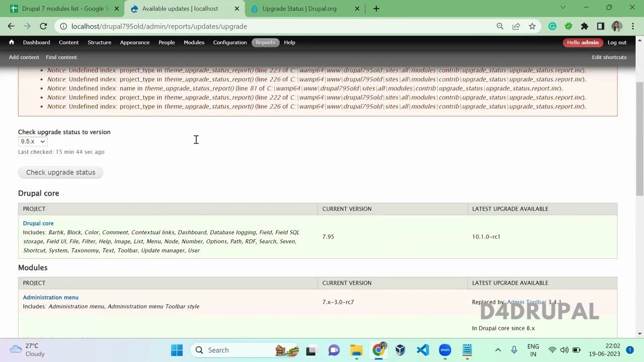
Task: Click the 7.x-3.0-rc7 version text
Action: 338,302
